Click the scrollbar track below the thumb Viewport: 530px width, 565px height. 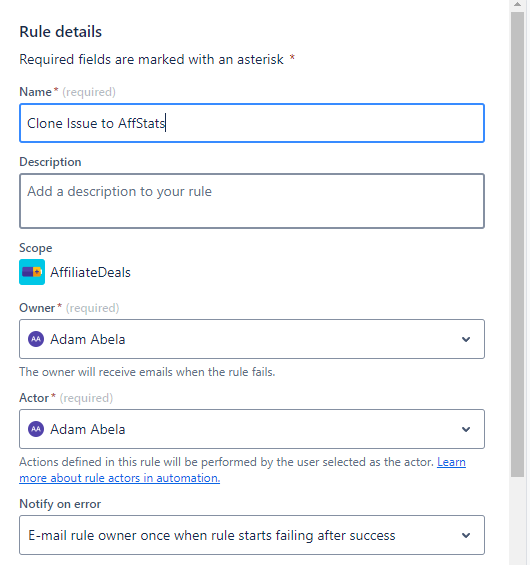(x=517, y=521)
